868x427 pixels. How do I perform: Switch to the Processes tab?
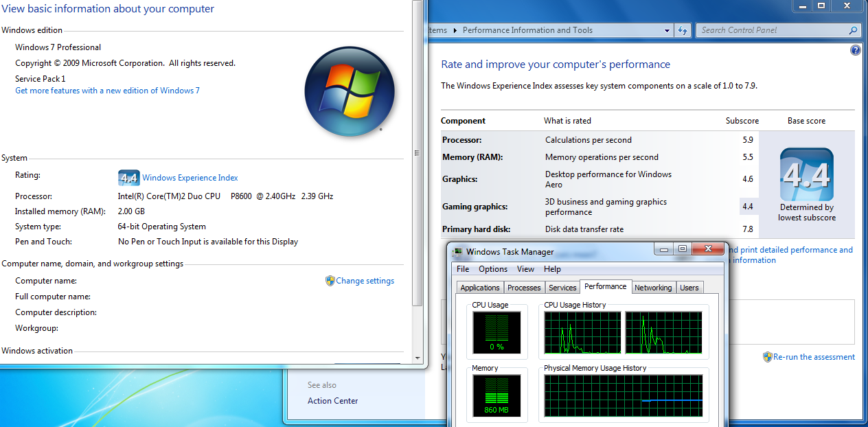[525, 288]
